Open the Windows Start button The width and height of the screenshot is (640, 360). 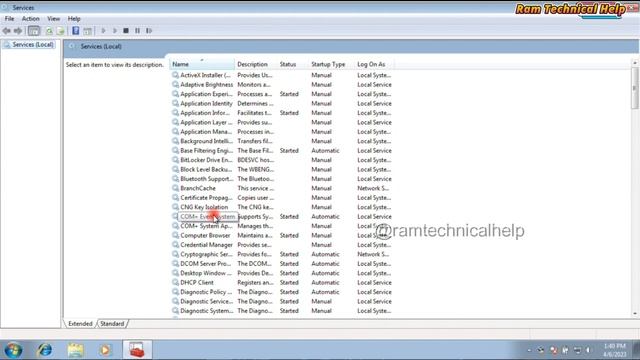[x=13, y=350]
